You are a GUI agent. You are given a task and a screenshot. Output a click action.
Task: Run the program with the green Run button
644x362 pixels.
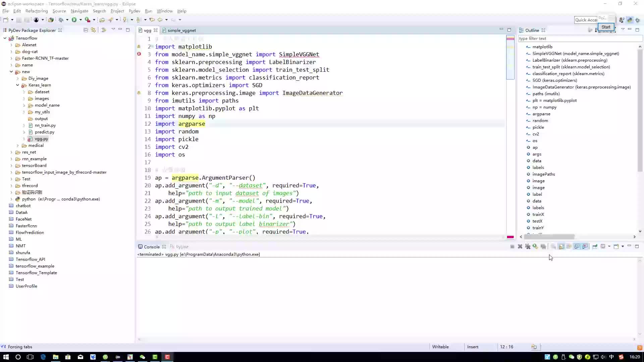(x=74, y=20)
